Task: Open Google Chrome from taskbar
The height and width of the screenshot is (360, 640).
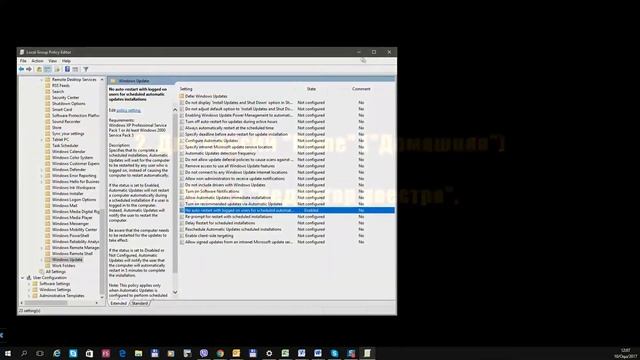Action: point(220,353)
